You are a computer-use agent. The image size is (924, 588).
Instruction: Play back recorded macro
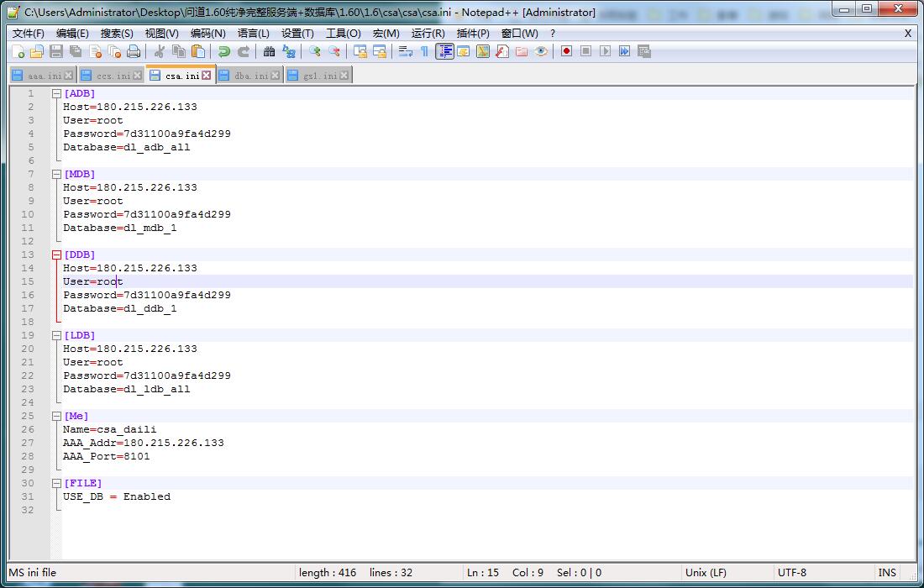tap(605, 52)
